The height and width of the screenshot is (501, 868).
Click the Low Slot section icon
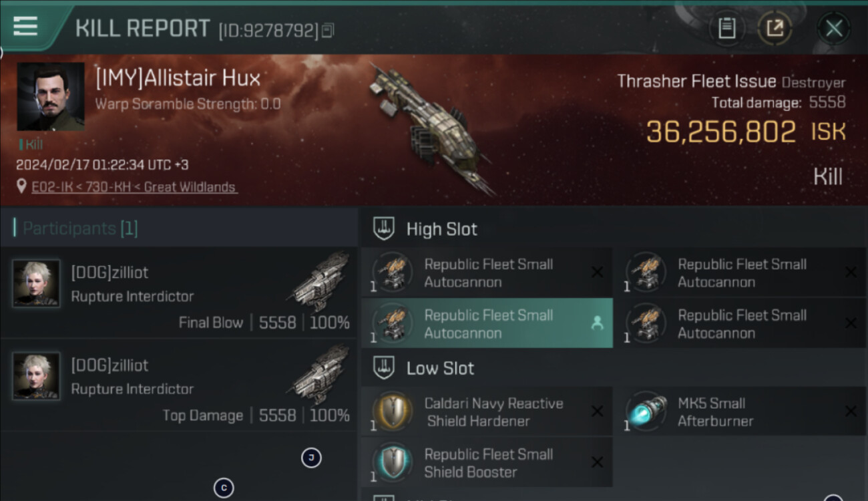(x=383, y=368)
